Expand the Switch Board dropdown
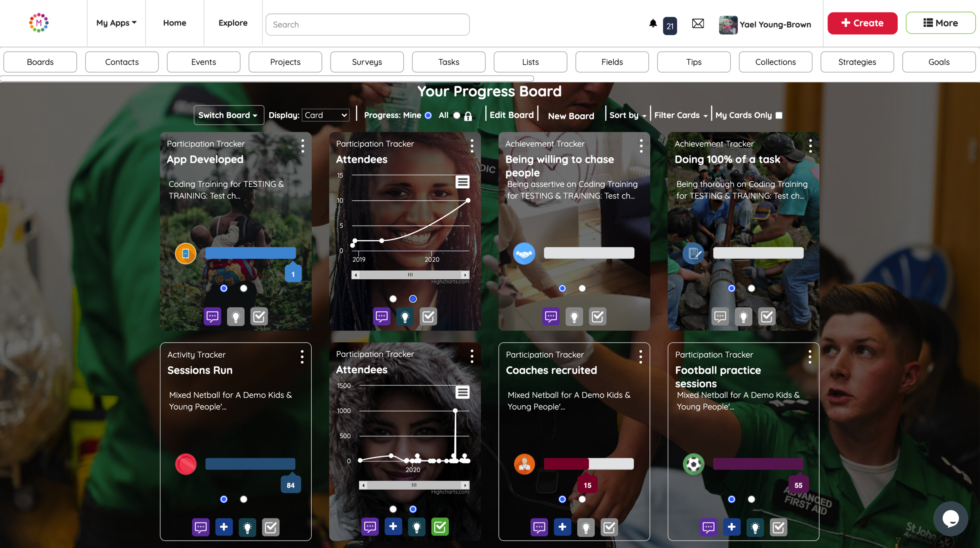The height and width of the screenshot is (548, 980). [228, 115]
